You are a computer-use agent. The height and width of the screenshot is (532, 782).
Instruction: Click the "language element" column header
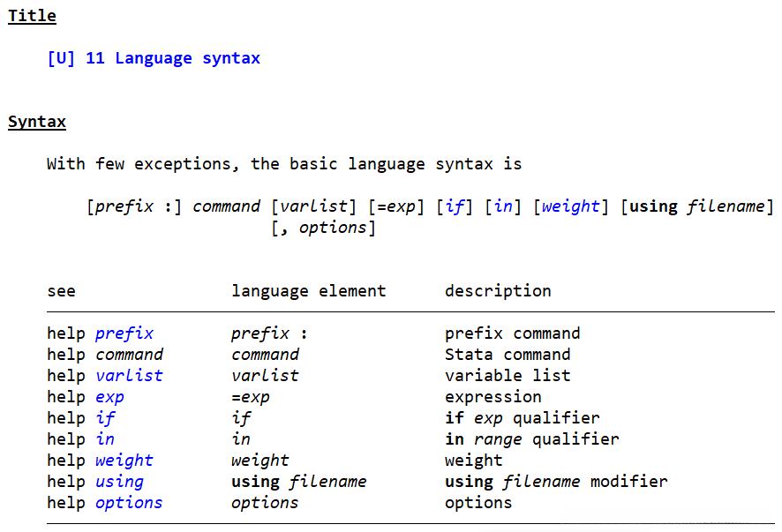308,291
